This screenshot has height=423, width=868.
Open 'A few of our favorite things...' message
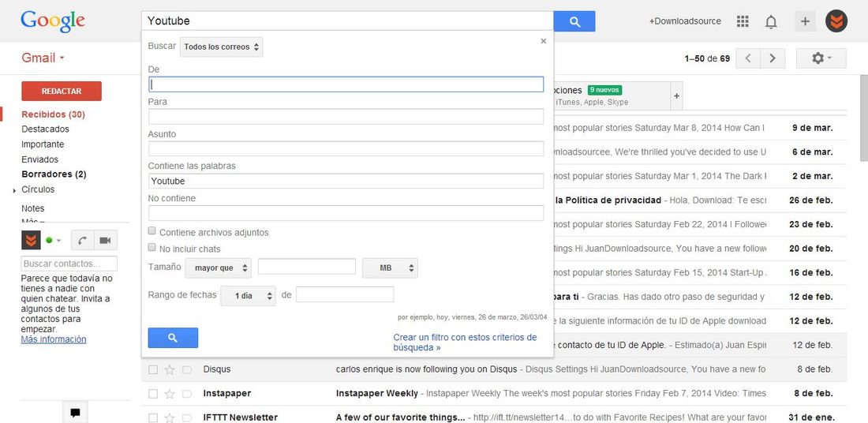tap(400, 417)
